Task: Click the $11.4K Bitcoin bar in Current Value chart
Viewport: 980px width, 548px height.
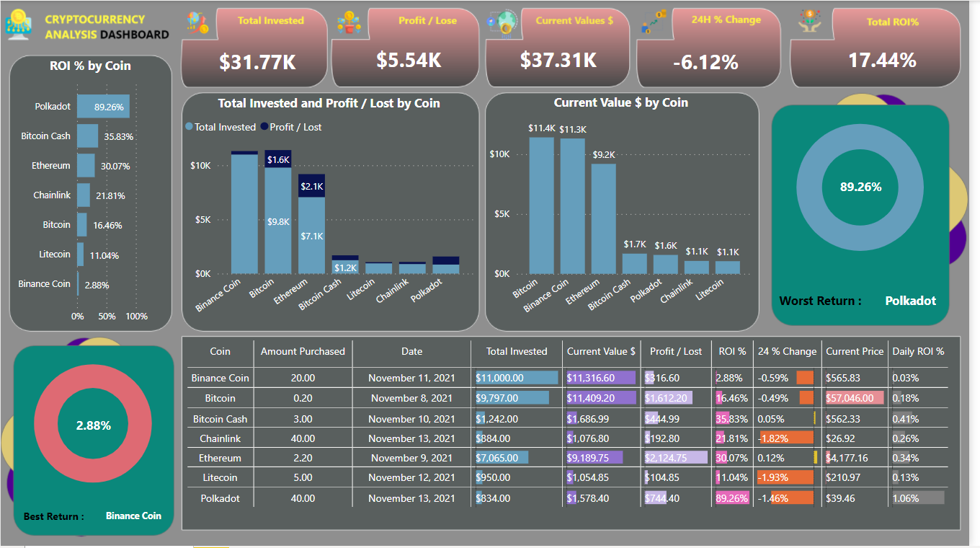Action: pyautogui.click(x=542, y=205)
